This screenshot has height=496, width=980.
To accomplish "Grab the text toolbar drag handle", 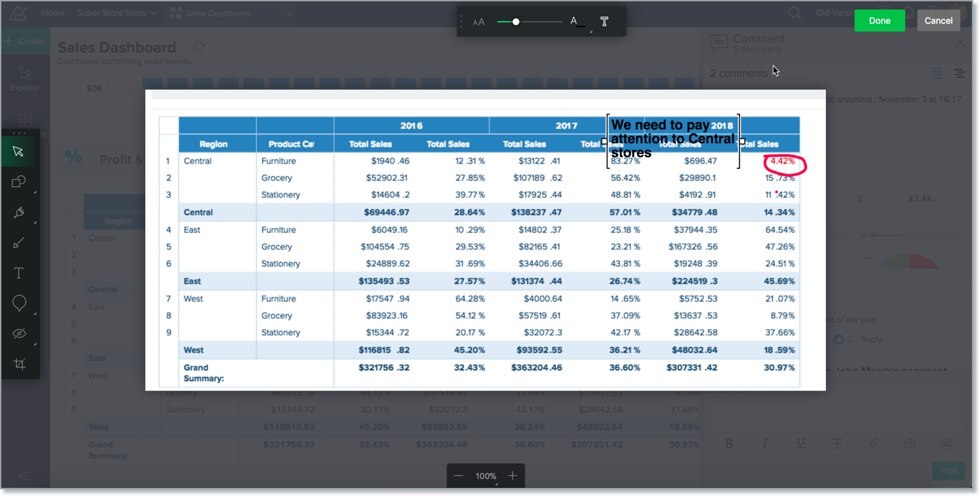I will [x=462, y=22].
